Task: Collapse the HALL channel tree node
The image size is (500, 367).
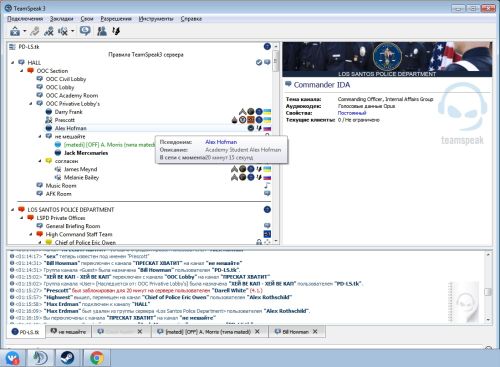Action: pyautogui.click(x=13, y=62)
